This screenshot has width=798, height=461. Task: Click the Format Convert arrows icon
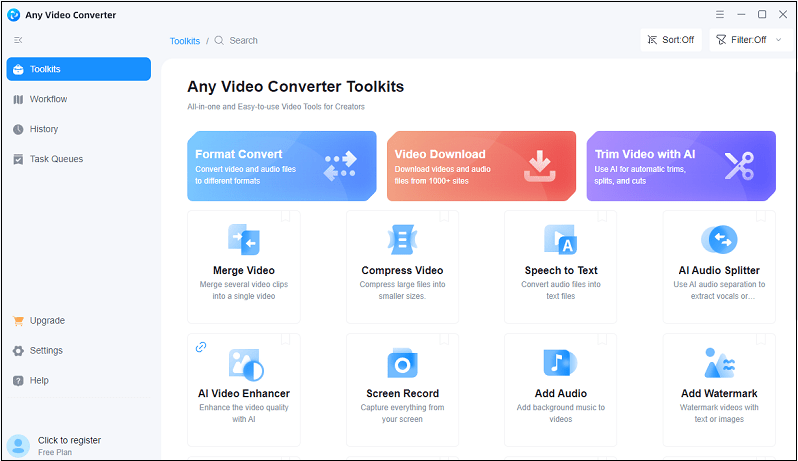pos(340,166)
